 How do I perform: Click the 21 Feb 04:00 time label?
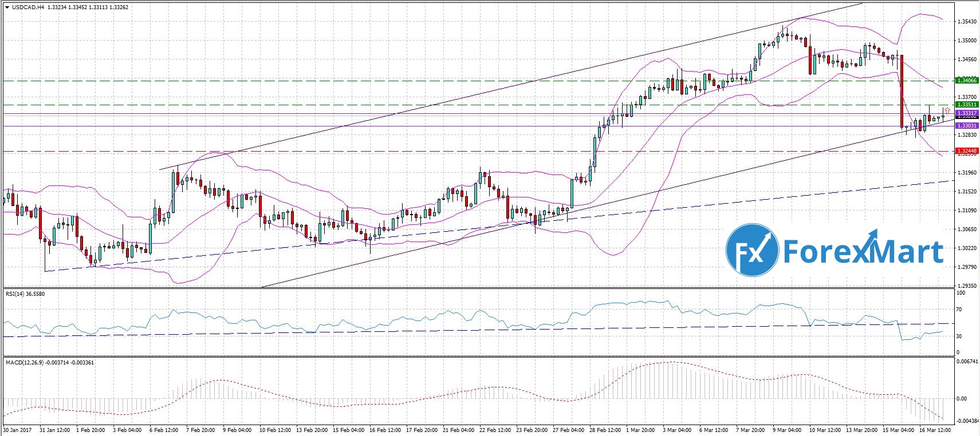point(457,429)
